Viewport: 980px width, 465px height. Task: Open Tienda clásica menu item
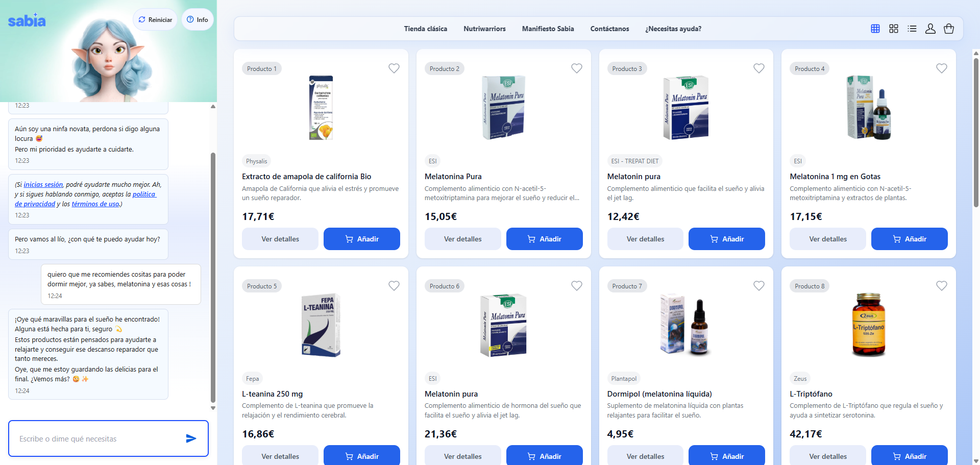click(426, 29)
